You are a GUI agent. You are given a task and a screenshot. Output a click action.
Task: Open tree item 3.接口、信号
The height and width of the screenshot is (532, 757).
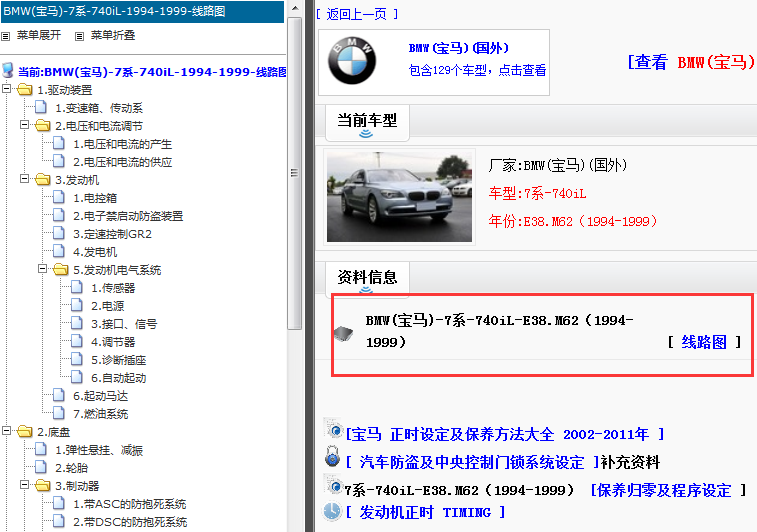(124, 324)
